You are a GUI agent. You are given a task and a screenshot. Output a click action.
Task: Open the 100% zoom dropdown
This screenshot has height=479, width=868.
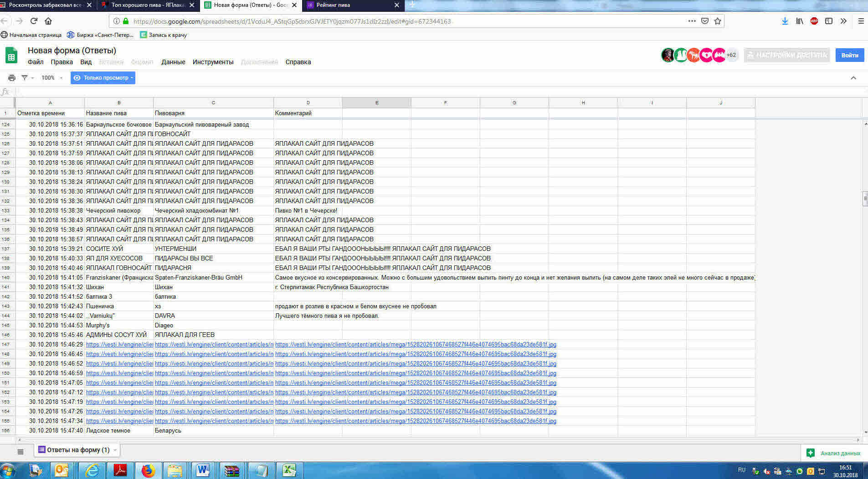51,78
